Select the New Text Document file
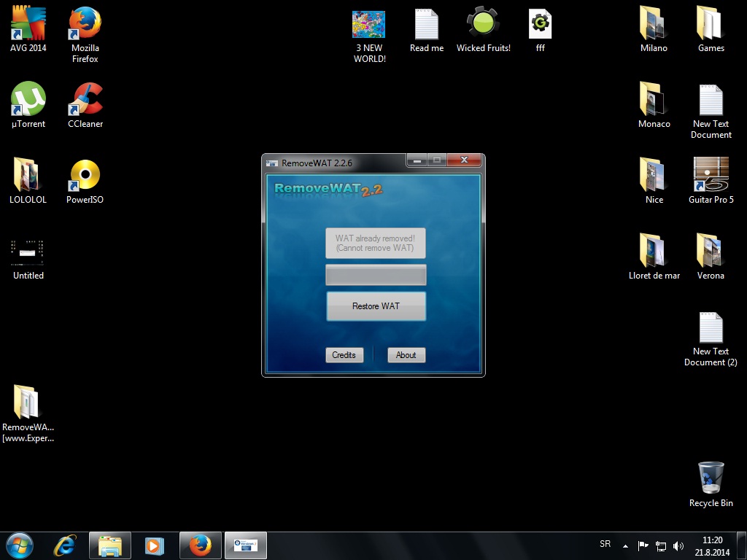This screenshot has height=560, width=747. [x=711, y=111]
